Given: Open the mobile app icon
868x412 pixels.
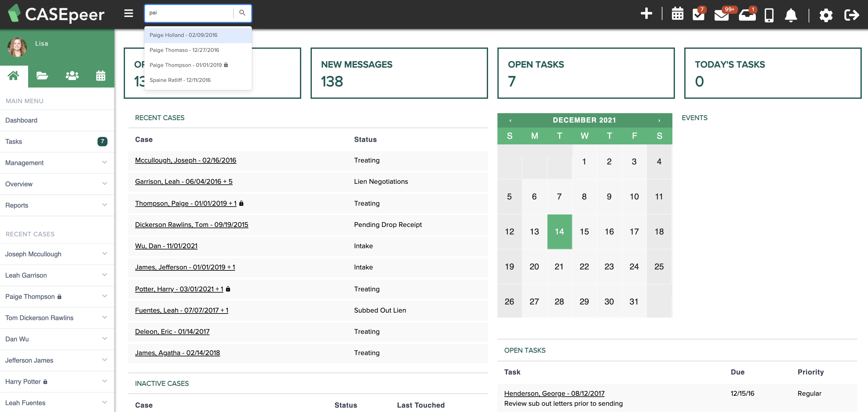Looking at the screenshot, I should pos(769,15).
